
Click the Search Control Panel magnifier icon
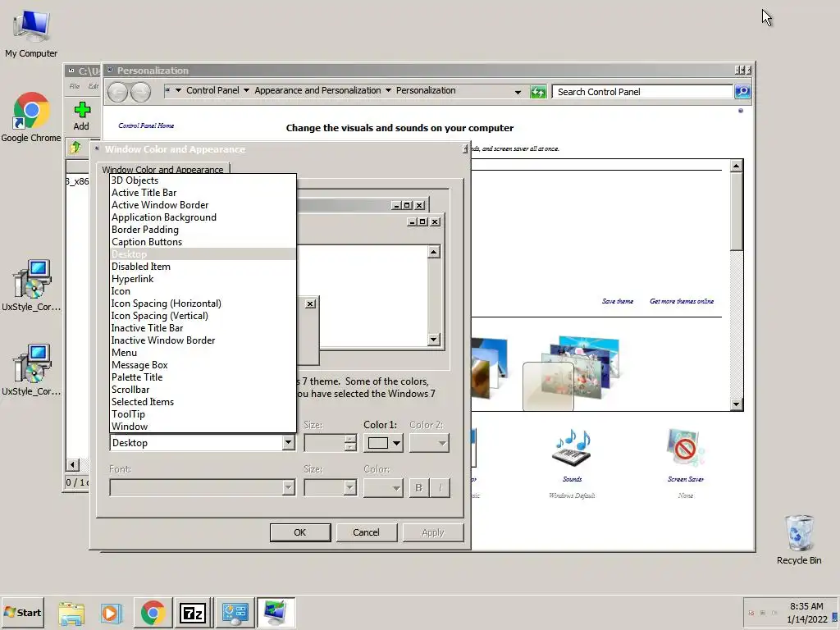(742, 92)
